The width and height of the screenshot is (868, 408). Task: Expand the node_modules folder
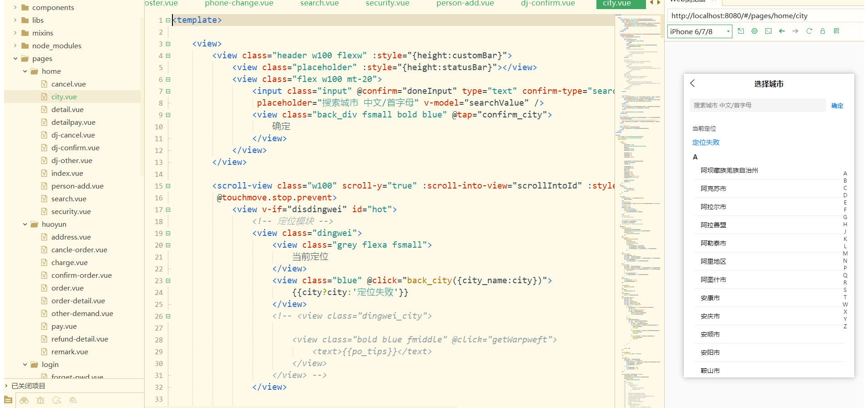click(x=15, y=46)
